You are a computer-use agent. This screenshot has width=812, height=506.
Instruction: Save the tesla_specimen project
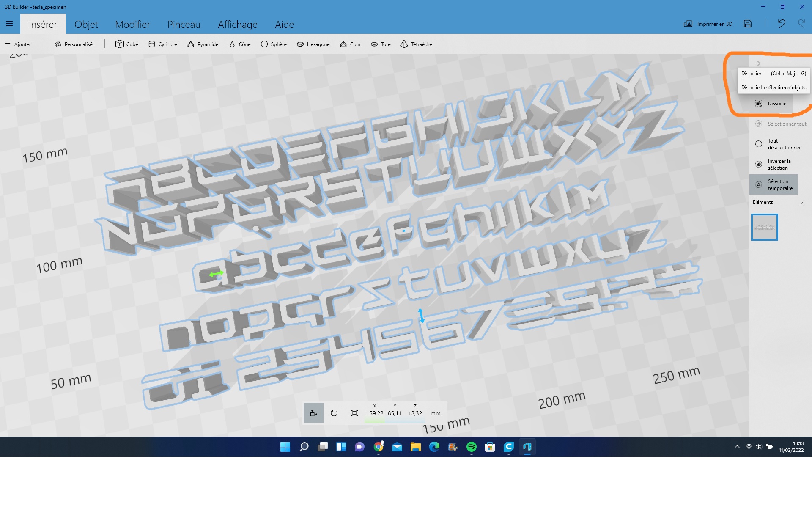[x=748, y=24]
